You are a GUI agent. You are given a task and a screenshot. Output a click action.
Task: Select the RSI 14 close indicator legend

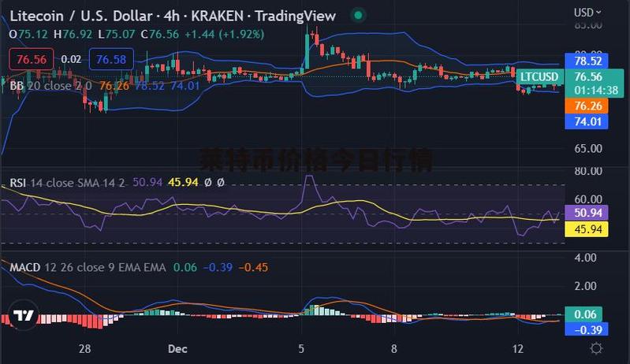(x=67, y=182)
